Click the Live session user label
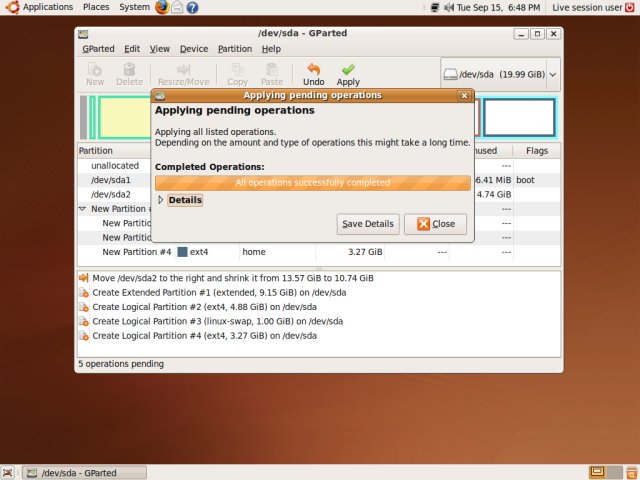The width and height of the screenshot is (640, 480). coord(587,7)
